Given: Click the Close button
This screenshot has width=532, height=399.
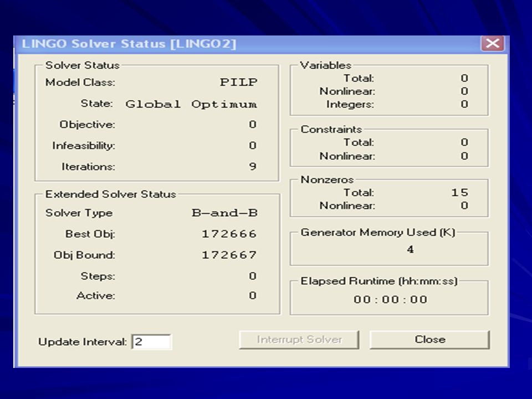Looking at the screenshot, I should point(429,340).
